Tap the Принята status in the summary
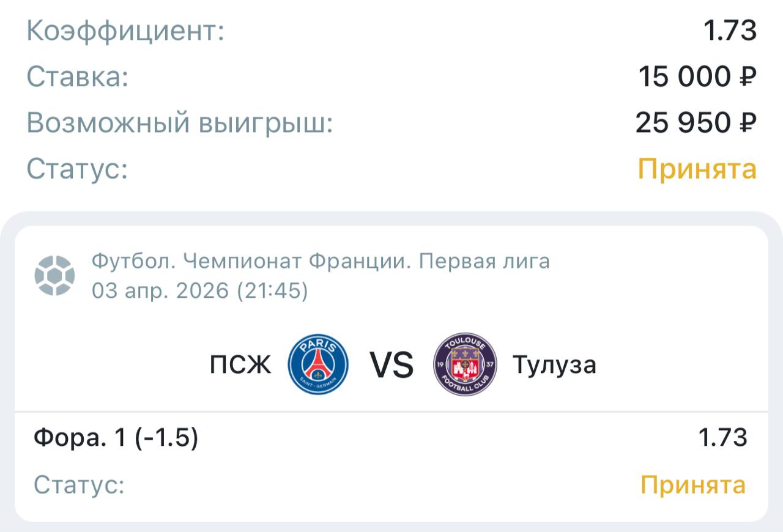Viewport: 783px width, 532px height. click(697, 169)
